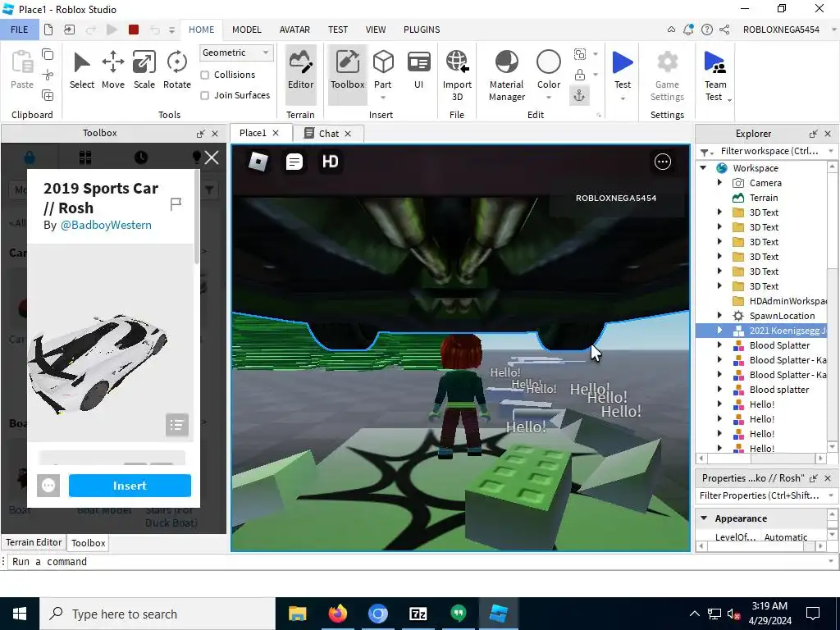
Task: Pick the Rotate tool
Action: coord(177,71)
